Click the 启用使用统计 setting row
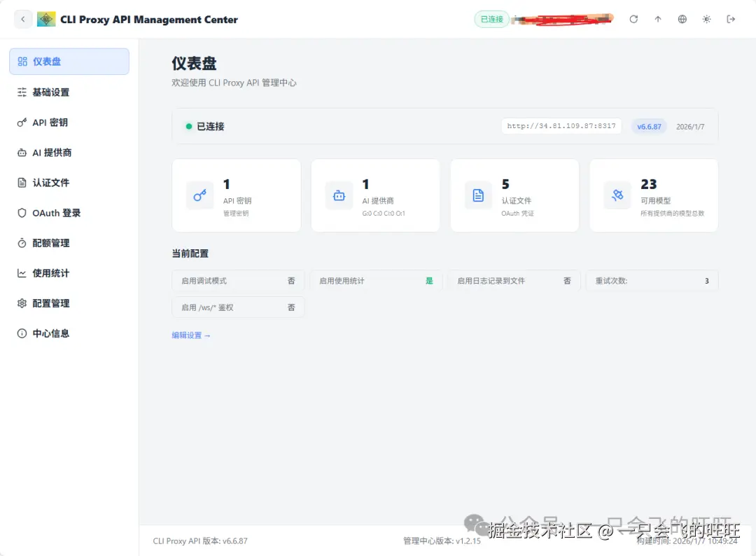 (376, 281)
